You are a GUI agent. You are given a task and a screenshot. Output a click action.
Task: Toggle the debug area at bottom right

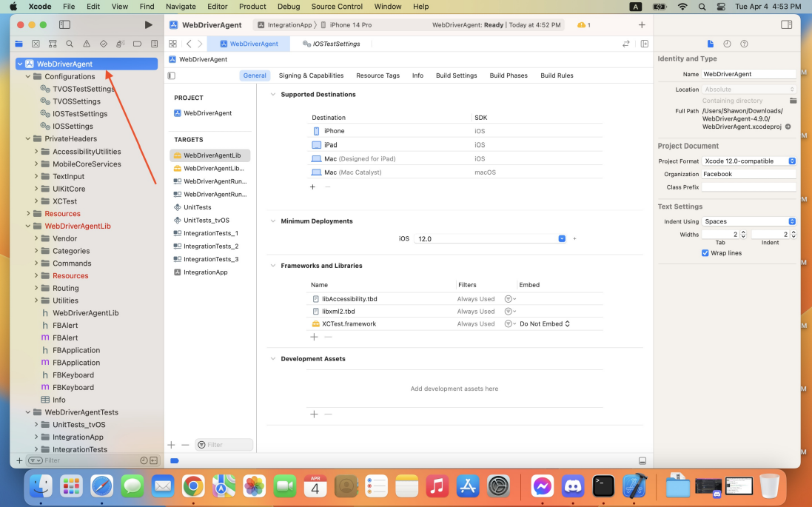(642, 461)
